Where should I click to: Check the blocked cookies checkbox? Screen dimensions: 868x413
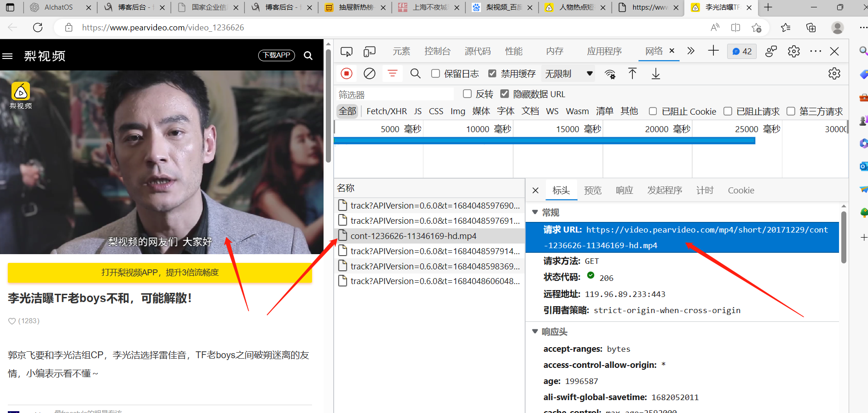tap(653, 111)
